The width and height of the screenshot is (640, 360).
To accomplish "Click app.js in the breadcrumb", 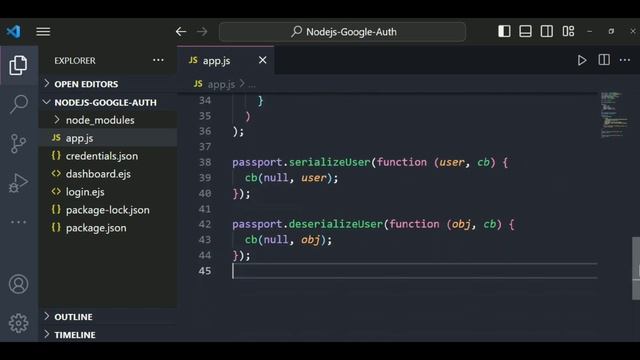I will click(x=221, y=84).
